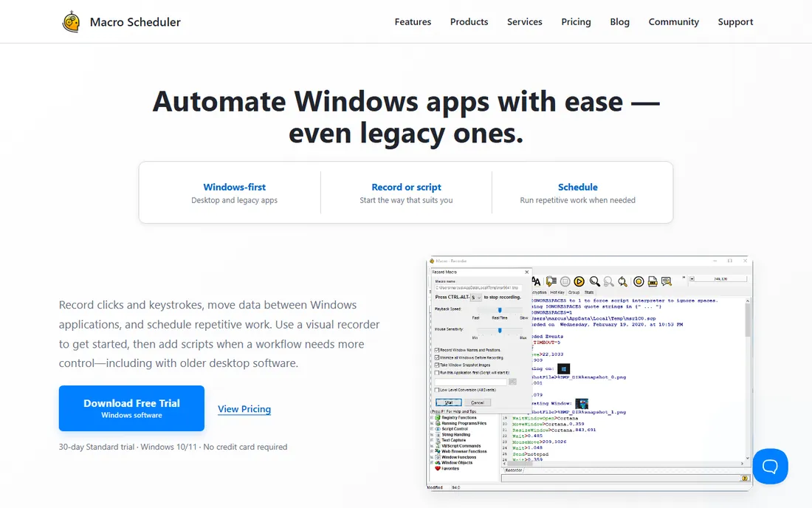
Task: Toggle Minimize all Windows Before Recording checkbox
Action: pos(436,357)
